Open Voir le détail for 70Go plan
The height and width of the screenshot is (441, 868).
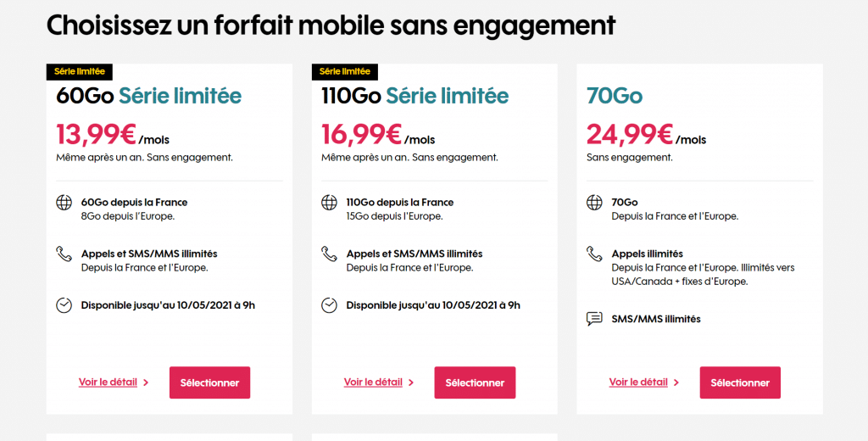[638, 382]
